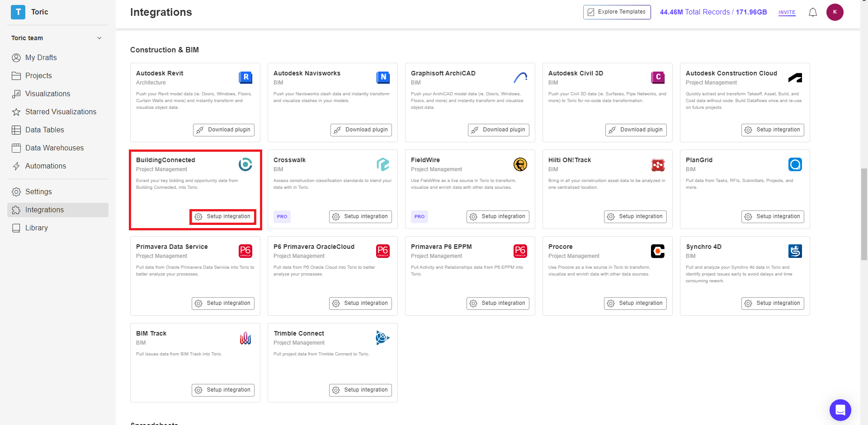Setup integration for Crosswalk
The width and height of the screenshot is (868, 425).
pyautogui.click(x=360, y=216)
